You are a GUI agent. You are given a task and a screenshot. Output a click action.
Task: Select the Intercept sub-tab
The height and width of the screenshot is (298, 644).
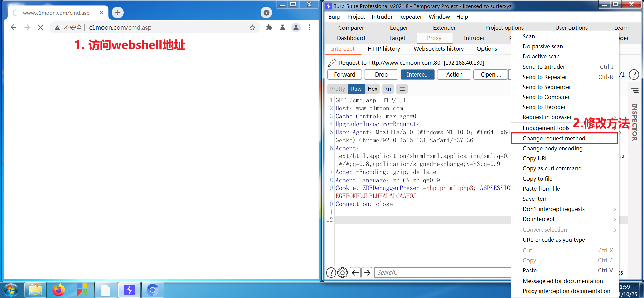[343, 49]
